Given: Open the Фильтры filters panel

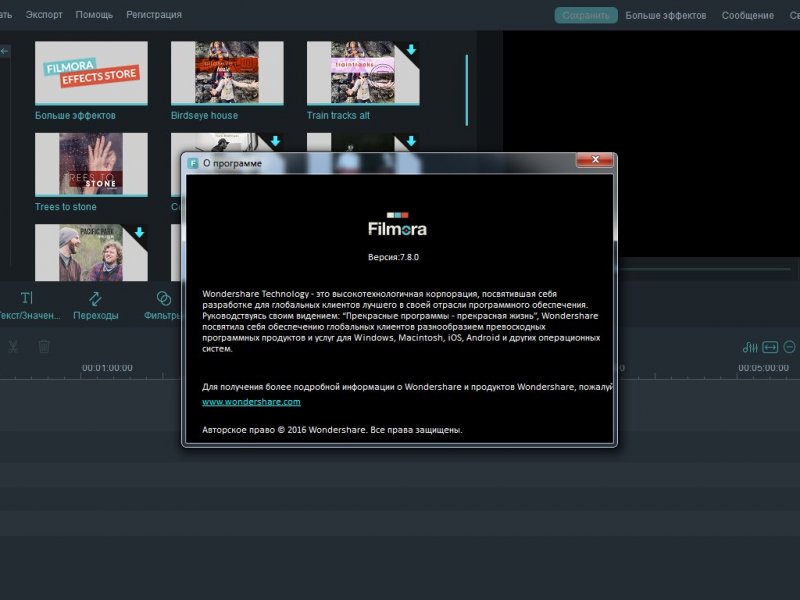Looking at the screenshot, I should pyautogui.click(x=163, y=305).
